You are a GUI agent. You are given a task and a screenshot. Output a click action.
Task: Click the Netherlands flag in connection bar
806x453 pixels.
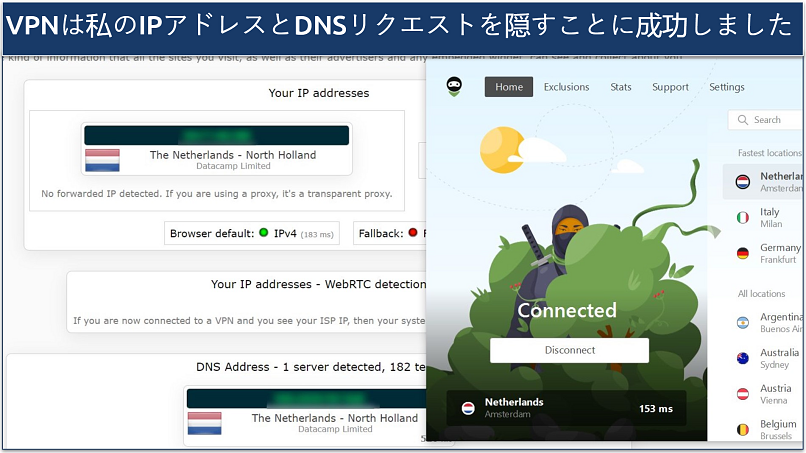point(468,408)
